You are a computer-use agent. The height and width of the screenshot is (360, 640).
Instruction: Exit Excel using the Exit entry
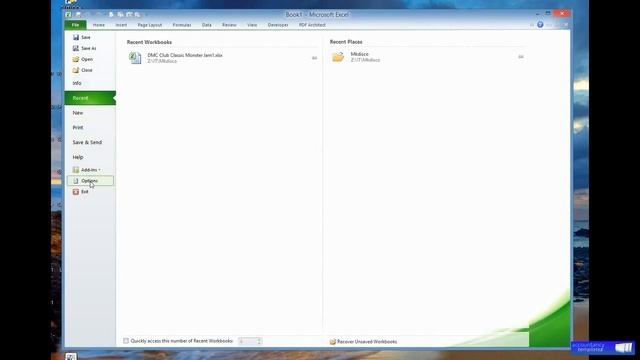pyautogui.click(x=81, y=192)
